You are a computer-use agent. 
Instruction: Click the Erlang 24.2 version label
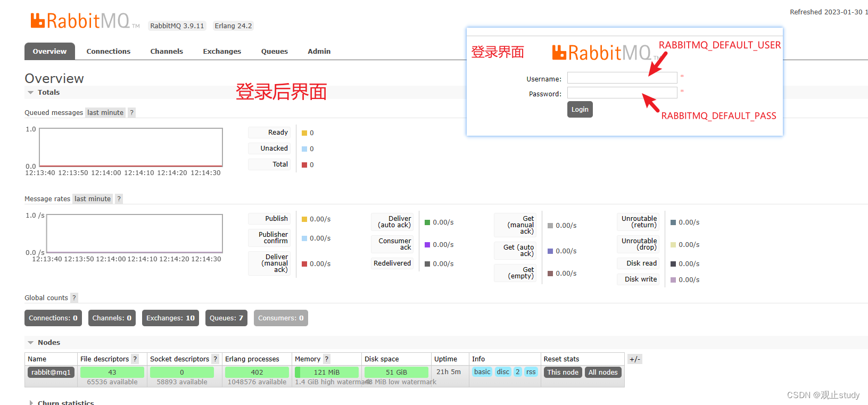coord(233,26)
